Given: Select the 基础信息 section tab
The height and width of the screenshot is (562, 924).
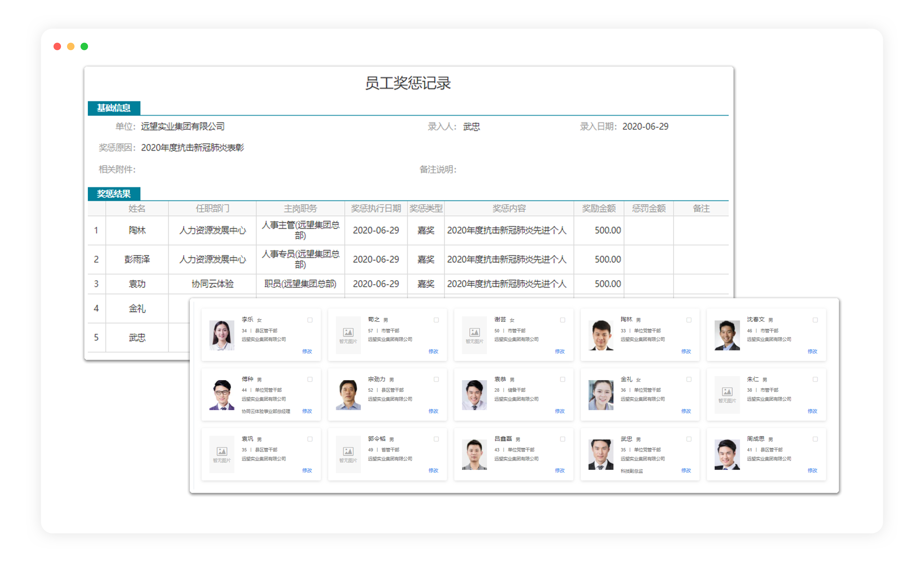Looking at the screenshot, I should pos(114,108).
